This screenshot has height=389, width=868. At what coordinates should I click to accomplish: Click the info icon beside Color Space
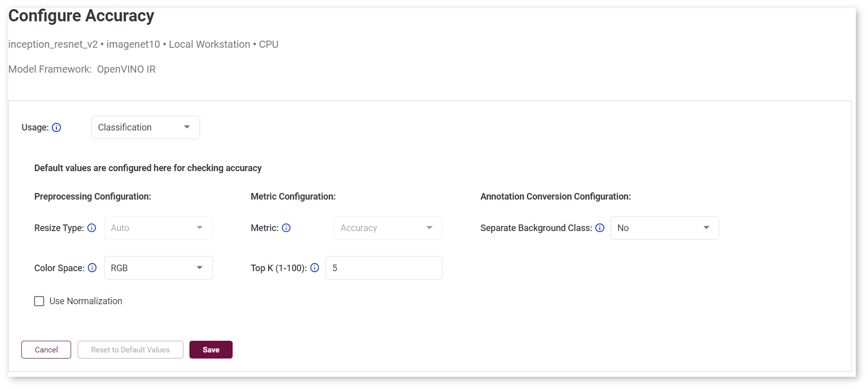[x=92, y=268]
